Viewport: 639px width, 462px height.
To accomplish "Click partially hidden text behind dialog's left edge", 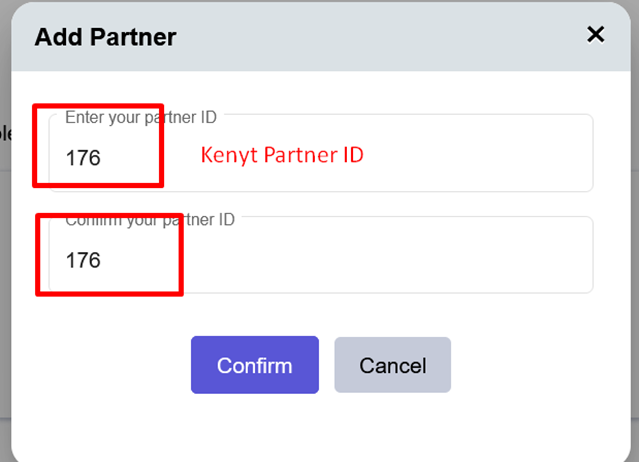I will point(6,133).
